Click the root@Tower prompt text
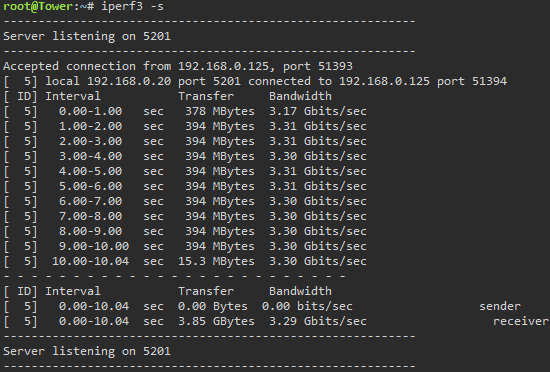Screen dimensions: 550x372 tap(38, 6)
